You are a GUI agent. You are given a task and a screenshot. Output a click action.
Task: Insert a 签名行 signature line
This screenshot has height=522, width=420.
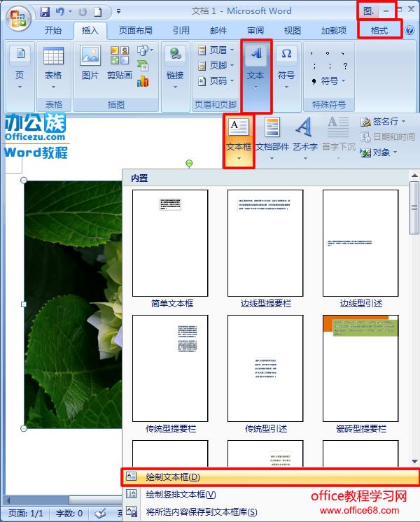coord(383,122)
